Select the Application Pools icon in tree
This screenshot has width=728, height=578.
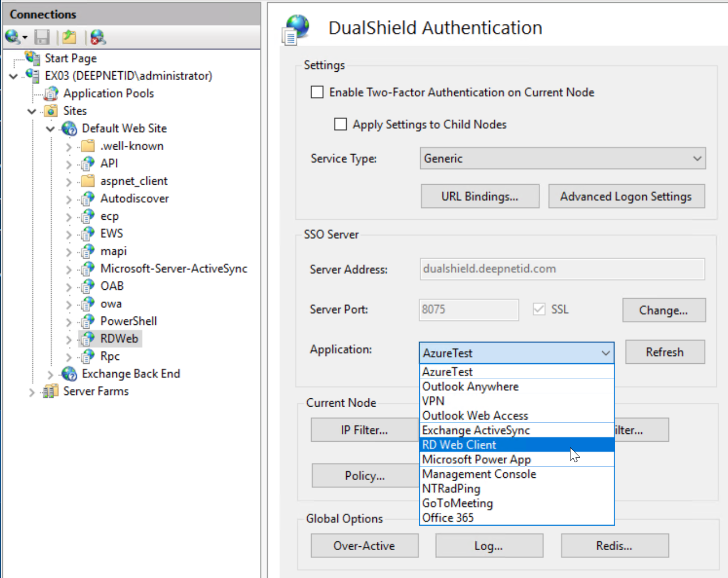51,93
